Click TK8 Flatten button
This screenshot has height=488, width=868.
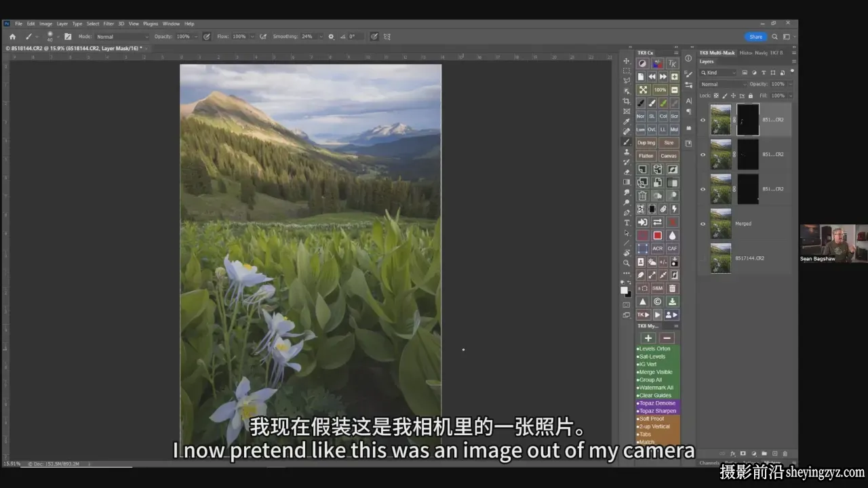(646, 156)
